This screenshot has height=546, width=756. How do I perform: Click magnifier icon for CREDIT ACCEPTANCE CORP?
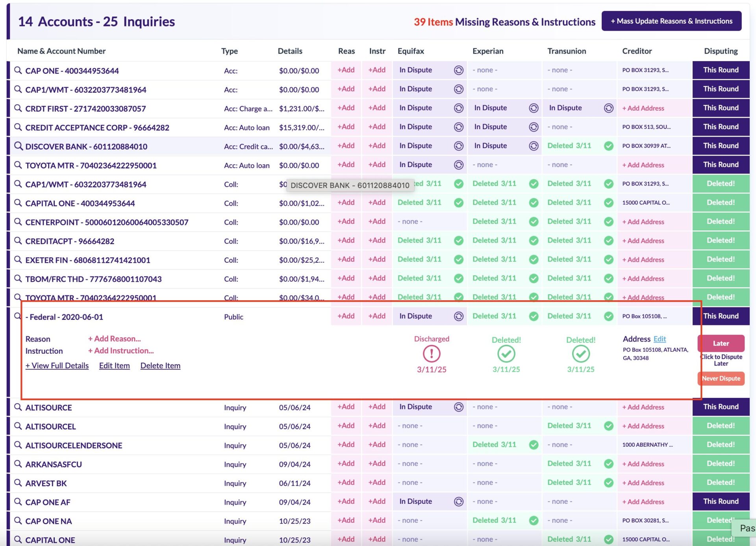point(18,127)
